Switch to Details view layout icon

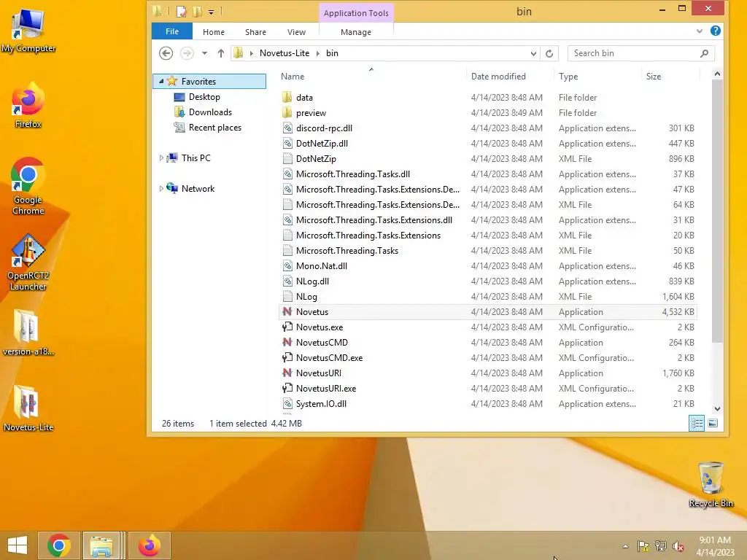coord(697,423)
